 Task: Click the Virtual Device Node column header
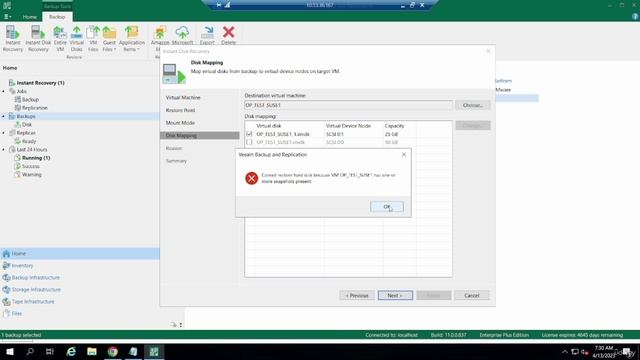tap(348, 126)
